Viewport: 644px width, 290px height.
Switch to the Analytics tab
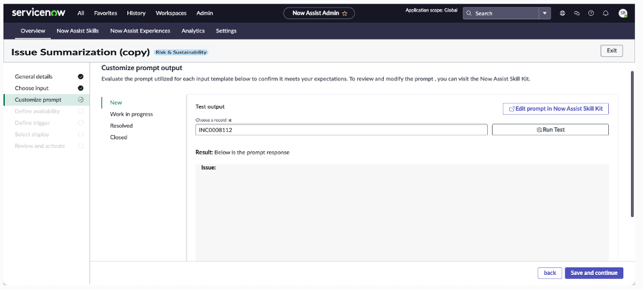(x=193, y=31)
